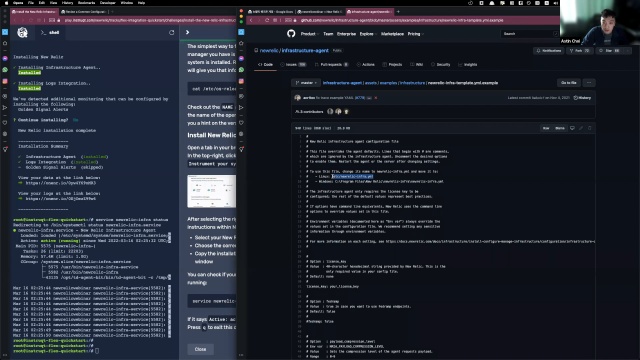
Task: Open the infrastructure-agent repository title link
Action: click(305, 51)
